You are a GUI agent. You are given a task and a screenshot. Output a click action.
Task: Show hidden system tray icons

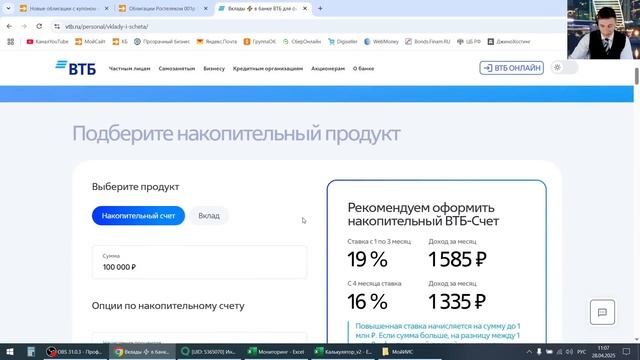tap(529, 352)
